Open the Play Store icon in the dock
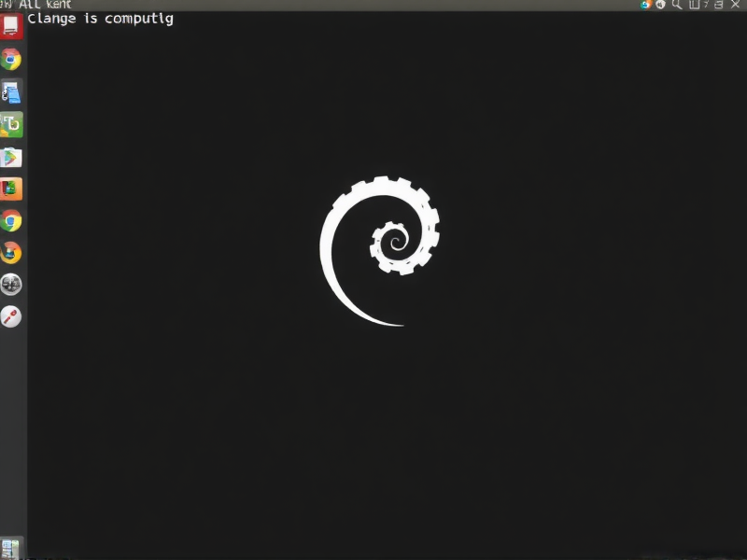 tap(11, 156)
